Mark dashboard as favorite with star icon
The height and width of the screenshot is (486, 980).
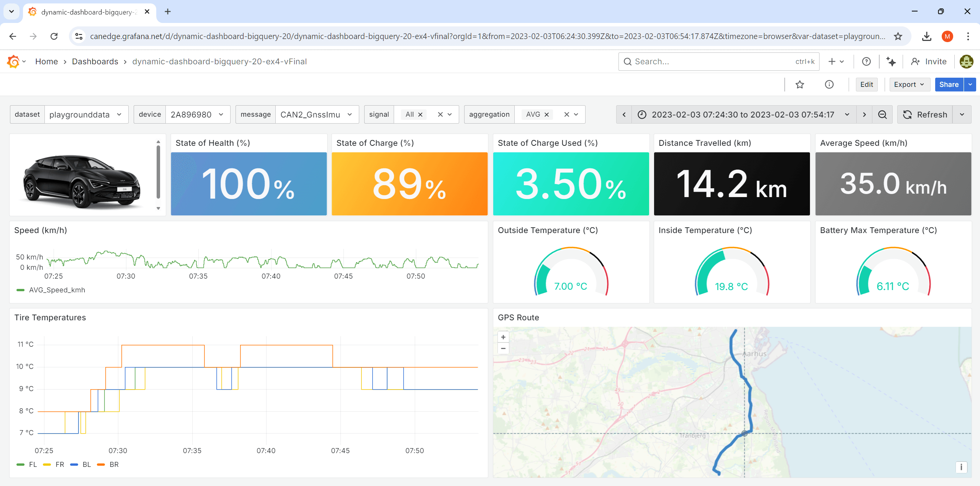pos(800,85)
